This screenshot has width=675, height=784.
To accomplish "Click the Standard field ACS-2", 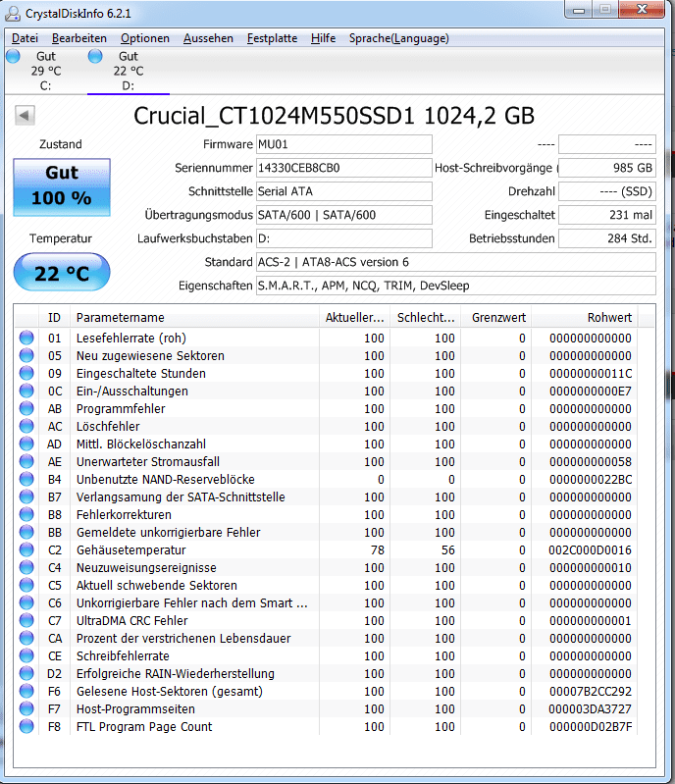I will (x=456, y=262).
